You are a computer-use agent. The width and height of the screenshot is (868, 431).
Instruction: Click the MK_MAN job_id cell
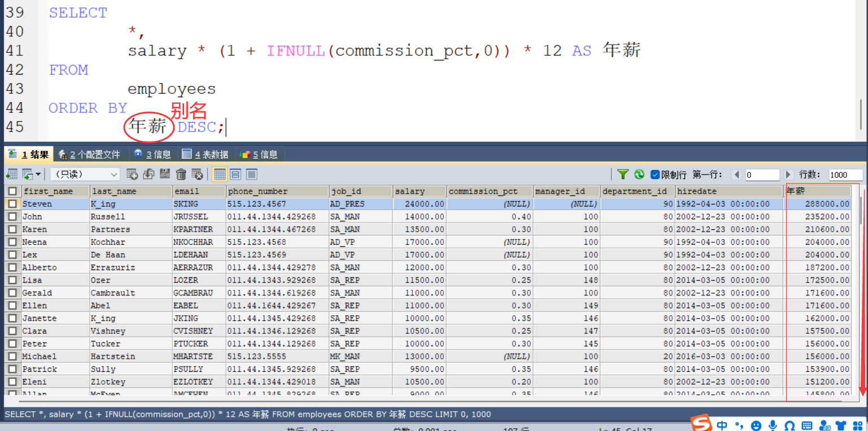pos(360,356)
